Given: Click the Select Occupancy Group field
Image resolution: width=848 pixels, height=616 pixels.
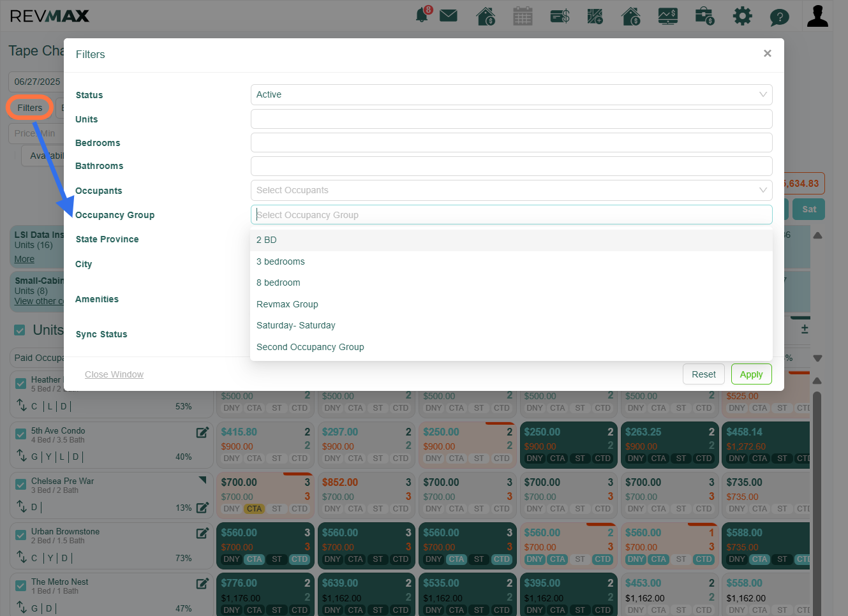Looking at the screenshot, I should pos(512,215).
